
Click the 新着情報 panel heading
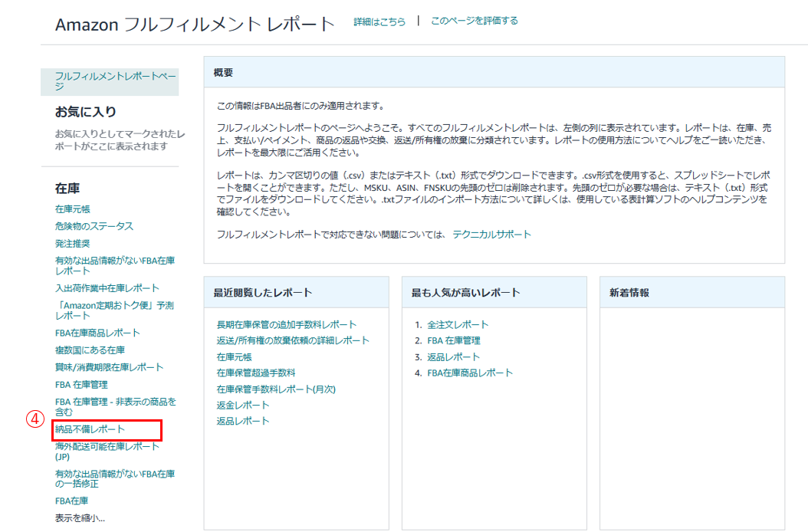[629, 293]
